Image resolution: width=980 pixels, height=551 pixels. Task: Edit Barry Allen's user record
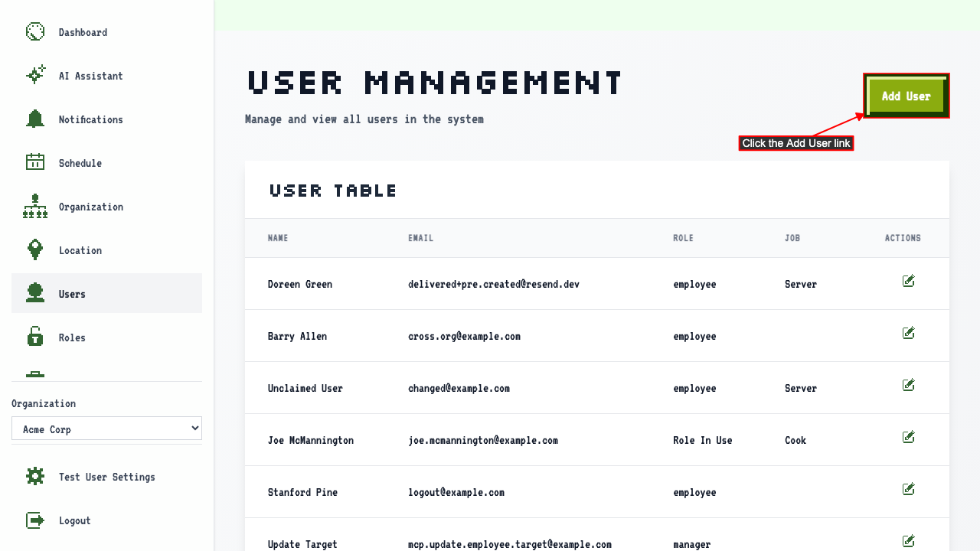coord(909,334)
